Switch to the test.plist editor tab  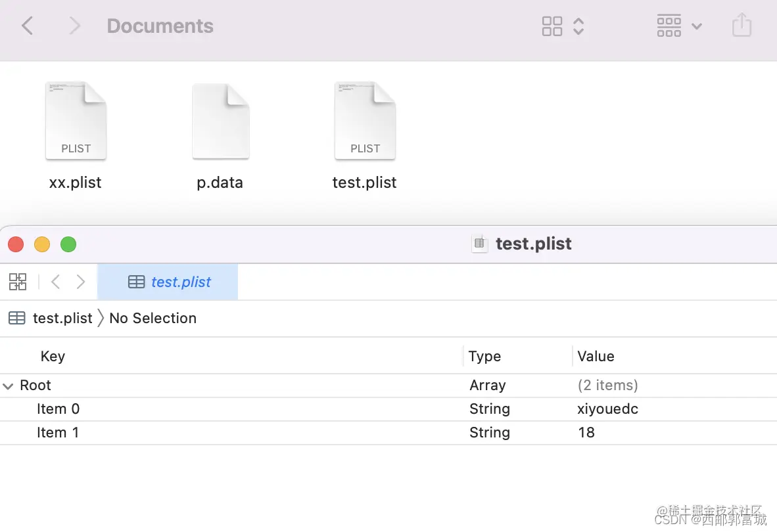(x=168, y=282)
